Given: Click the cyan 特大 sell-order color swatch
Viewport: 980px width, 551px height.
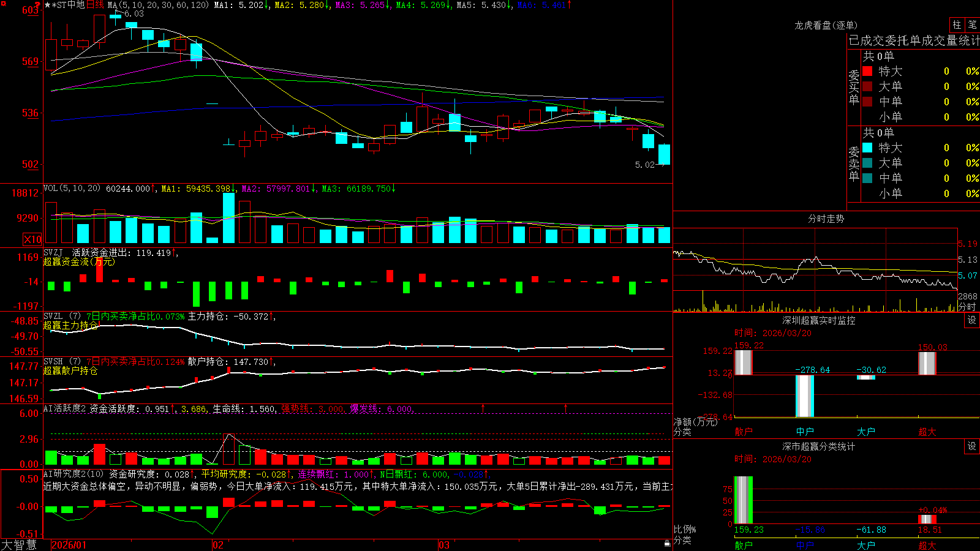Looking at the screenshot, I should tap(867, 148).
